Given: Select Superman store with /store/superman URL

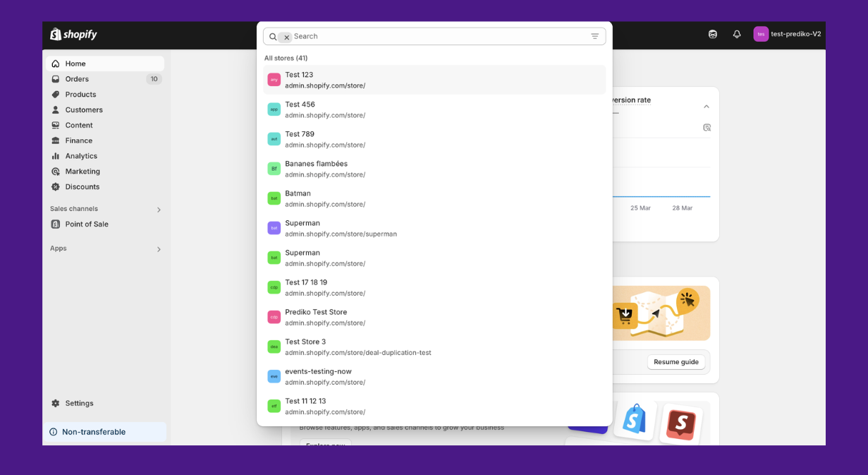Looking at the screenshot, I should pyautogui.click(x=434, y=228).
